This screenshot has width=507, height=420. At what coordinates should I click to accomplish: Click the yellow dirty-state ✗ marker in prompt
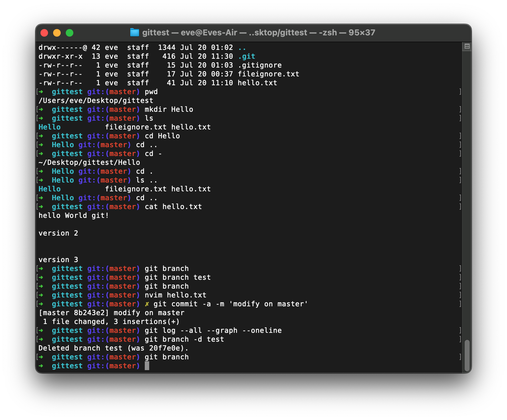click(147, 304)
